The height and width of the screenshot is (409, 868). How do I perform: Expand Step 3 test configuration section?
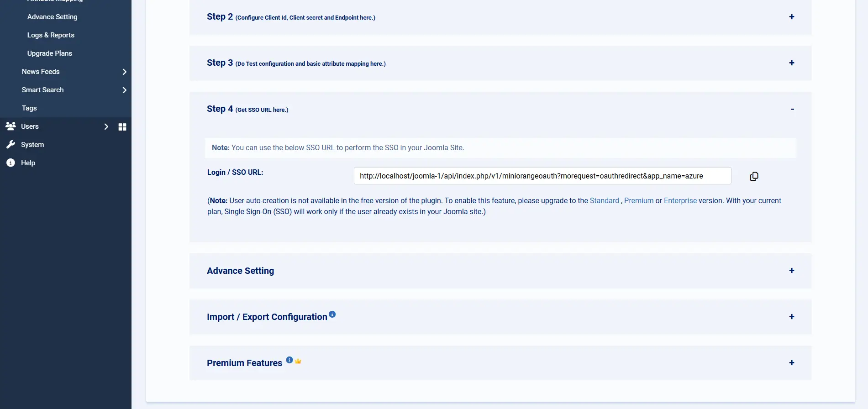tap(791, 63)
